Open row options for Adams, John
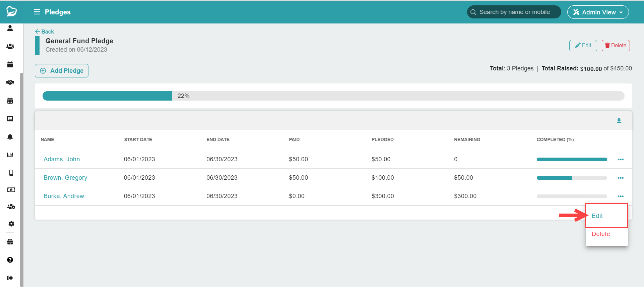644x287 pixels. point(621,159)
